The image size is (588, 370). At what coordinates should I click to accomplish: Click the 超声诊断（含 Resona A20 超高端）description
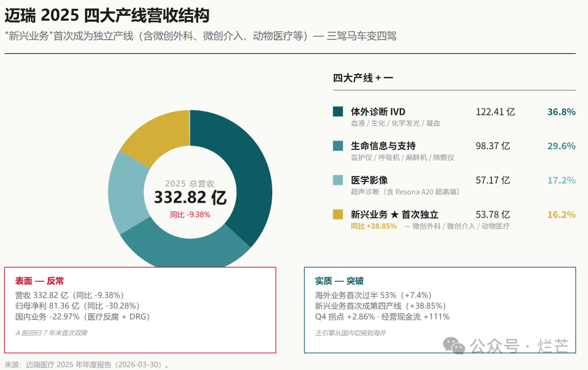pyautogui.click(x=406, y=192)
